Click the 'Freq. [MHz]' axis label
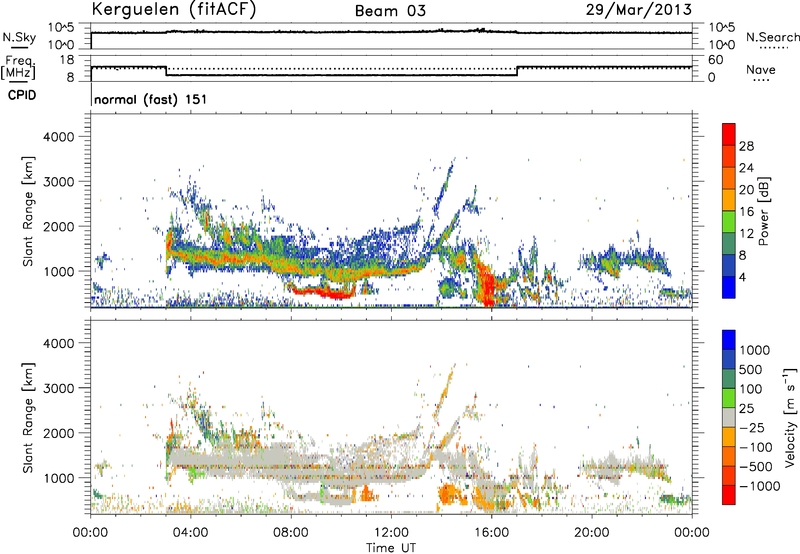This screenshot has width=800, height=554. (x=18, y=68)
